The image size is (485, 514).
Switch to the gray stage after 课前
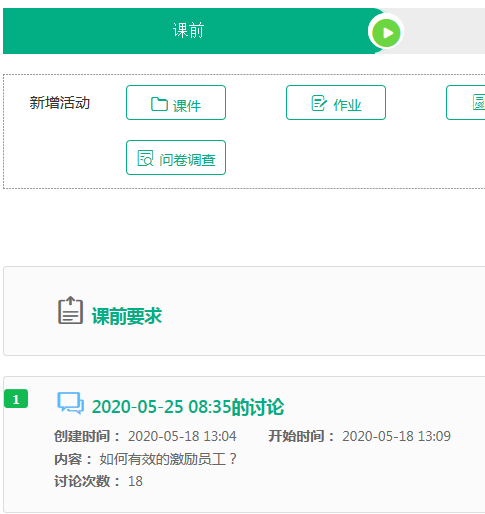[443, 31]
